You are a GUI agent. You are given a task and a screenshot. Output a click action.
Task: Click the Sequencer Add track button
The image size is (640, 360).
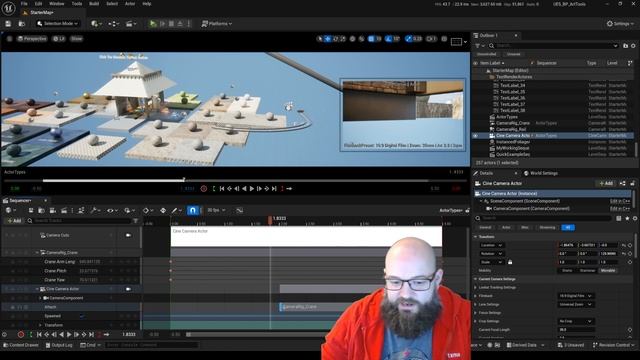(x=14, y=221)
